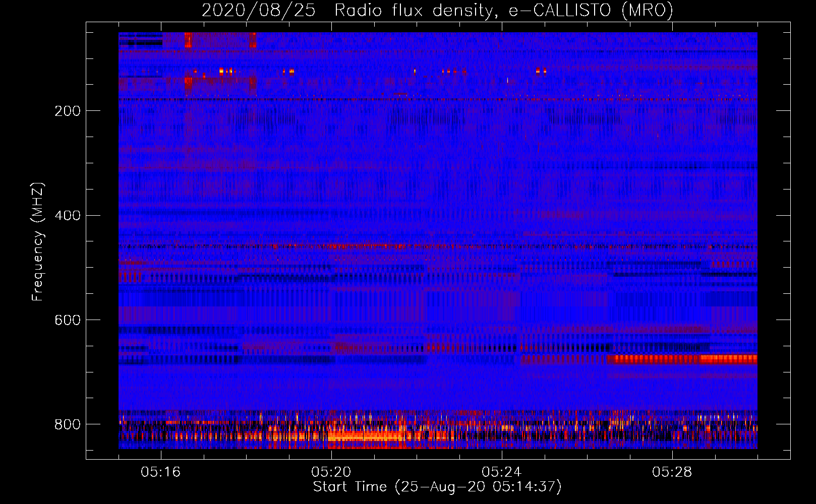This screenshot has height=504, width=816.
Task: Click the plot title 'Radio flux density, e-CALLISTO (MRO)'
Action: (x=503, y=11)
